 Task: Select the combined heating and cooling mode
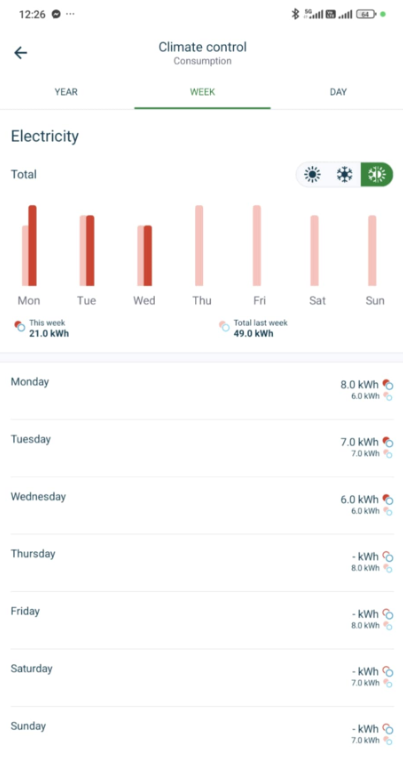point(376,174)
